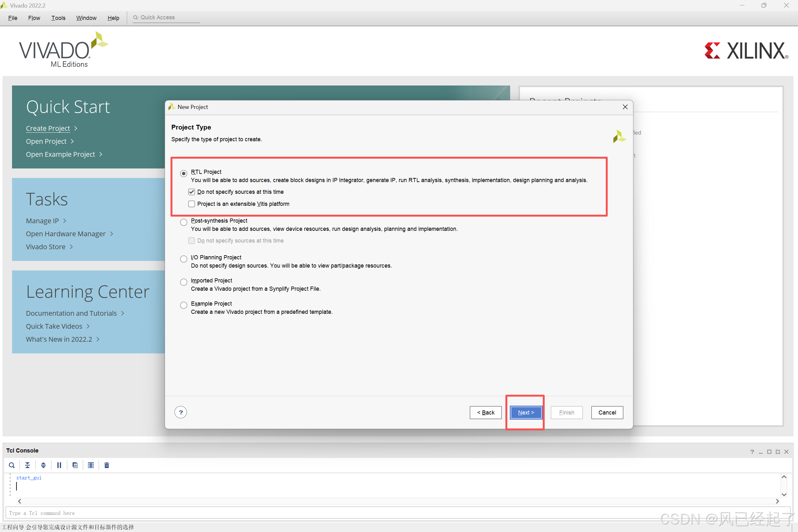Click the Open Example Project link

click(60, 154)
